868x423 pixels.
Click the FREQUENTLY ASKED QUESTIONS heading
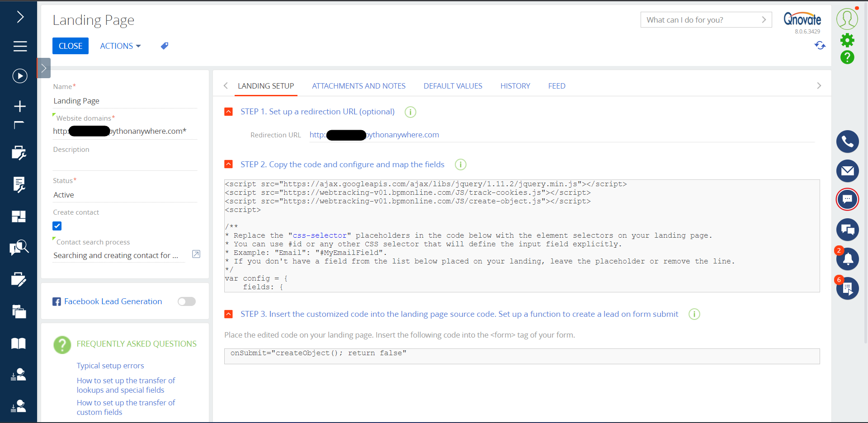pos(137,344)
